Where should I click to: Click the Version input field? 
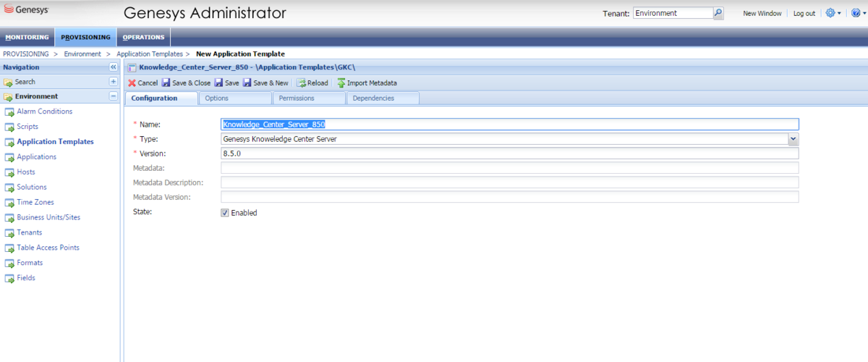coord(510,153)
